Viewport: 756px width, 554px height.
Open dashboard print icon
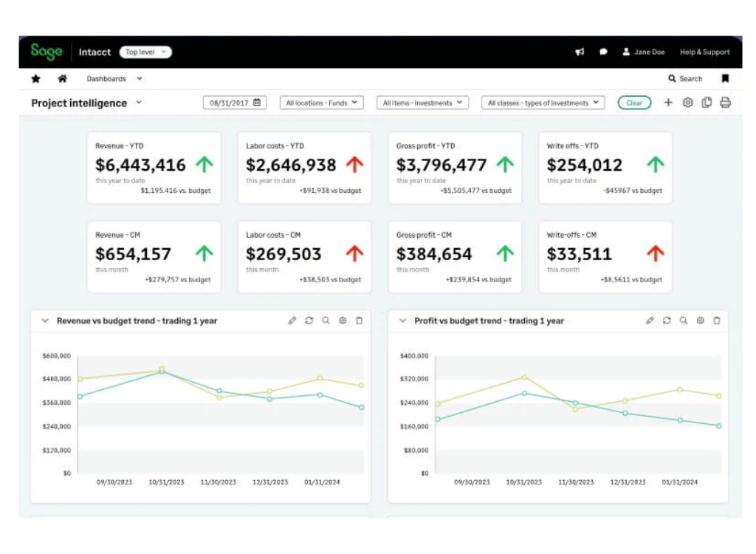tap(726, 103)
